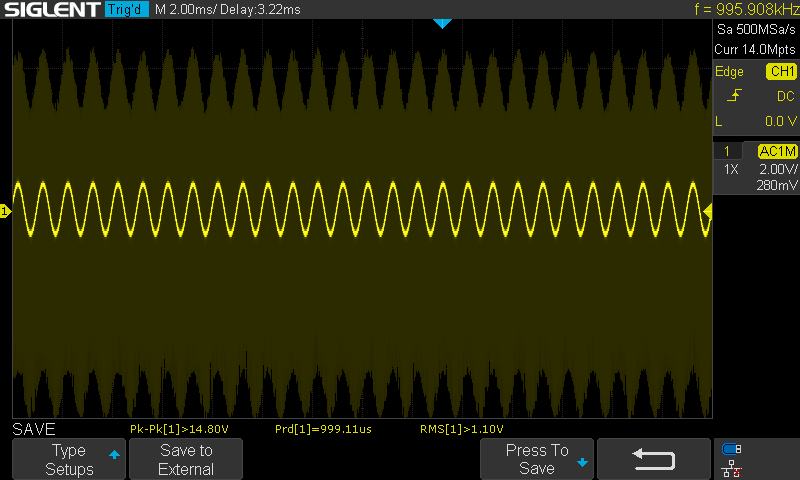Click the DC trigger coupling label
This screenshot has width=800, height=480.
point(785,96)
